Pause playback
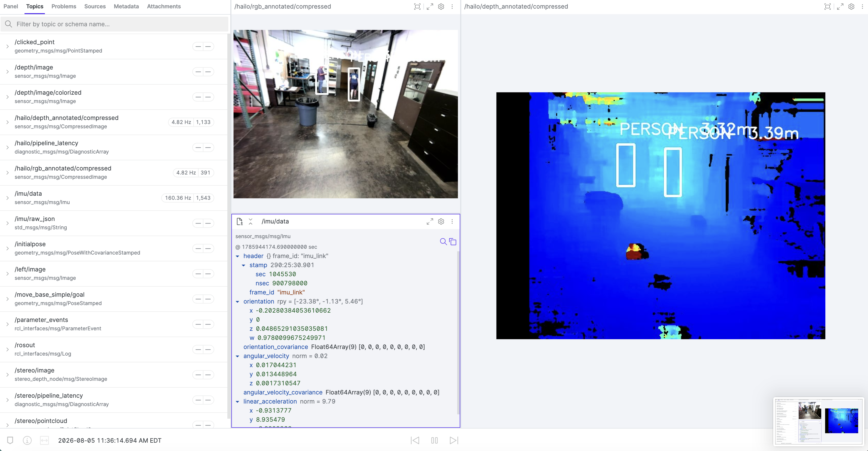Viewport: 868px width, 451px height. (x=434, y=440)
